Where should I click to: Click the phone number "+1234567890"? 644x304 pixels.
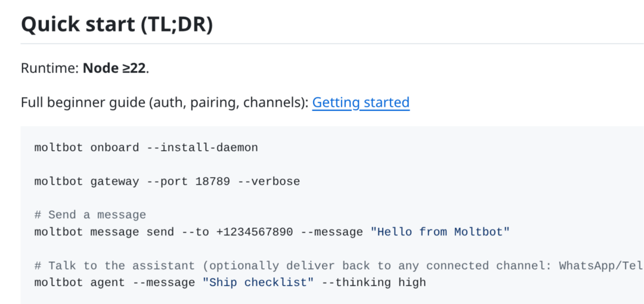(x=255, y=232)
